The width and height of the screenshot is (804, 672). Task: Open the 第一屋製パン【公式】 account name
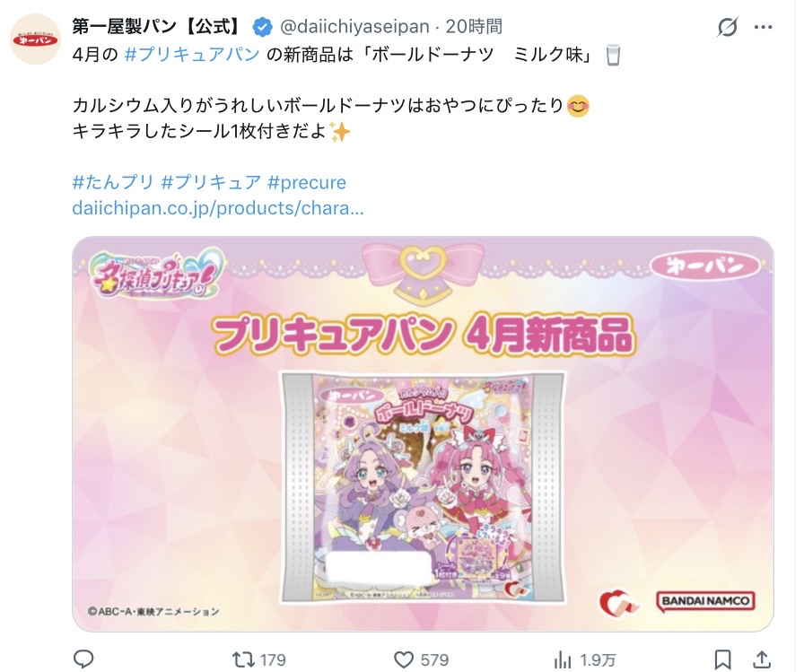(x=157, y=27)
